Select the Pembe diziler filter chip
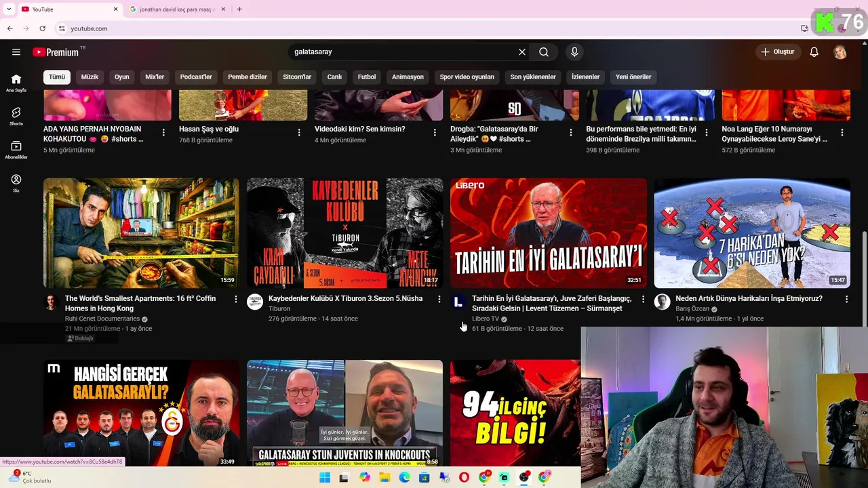868x488 pixels. click(248, 77)
